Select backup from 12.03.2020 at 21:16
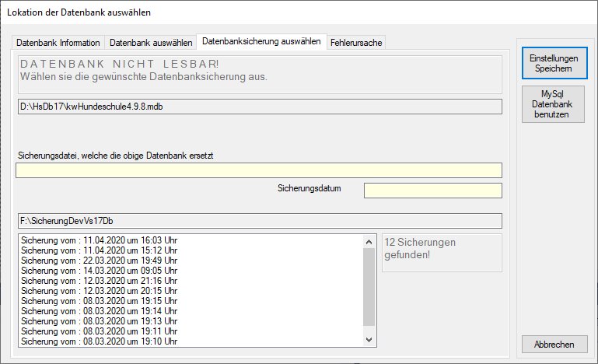This screenshot has width=598, height=364. [100, 281]
